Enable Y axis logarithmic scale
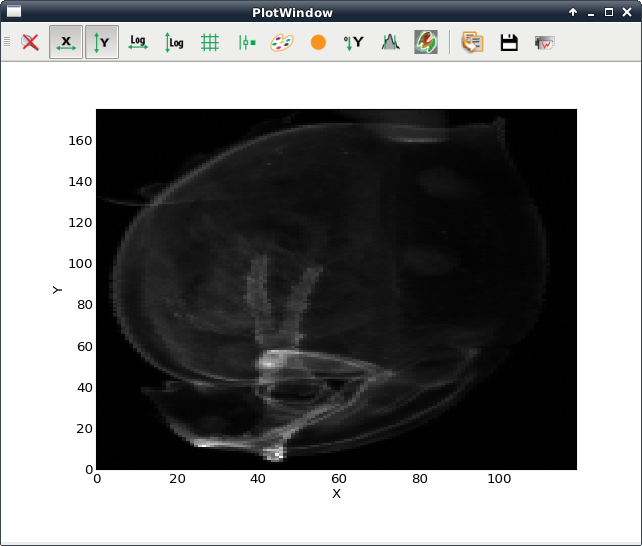Screen dimensions: 642x546 point(174,42)
